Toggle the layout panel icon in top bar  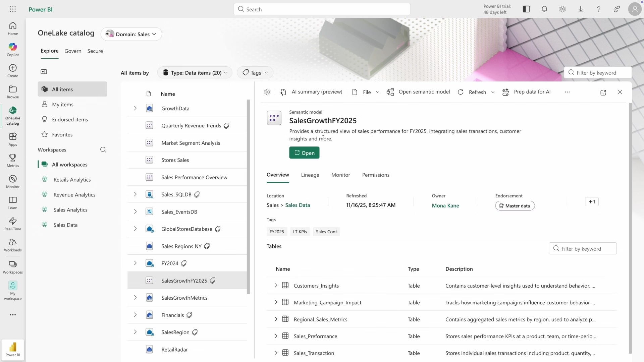(x=526, y=9)
